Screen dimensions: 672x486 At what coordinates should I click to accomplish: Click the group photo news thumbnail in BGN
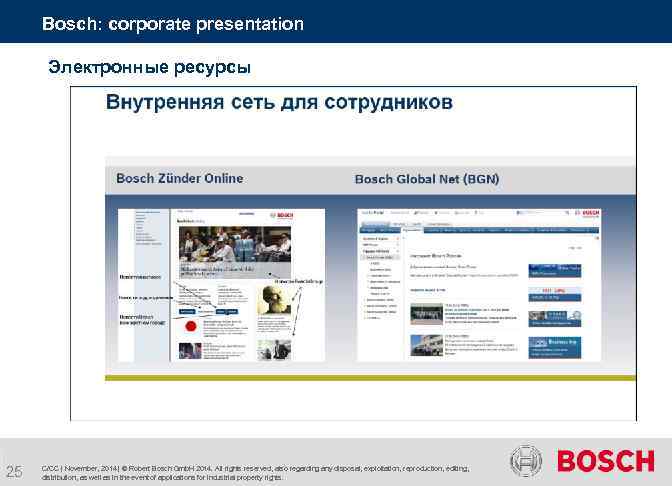[426, 314]
